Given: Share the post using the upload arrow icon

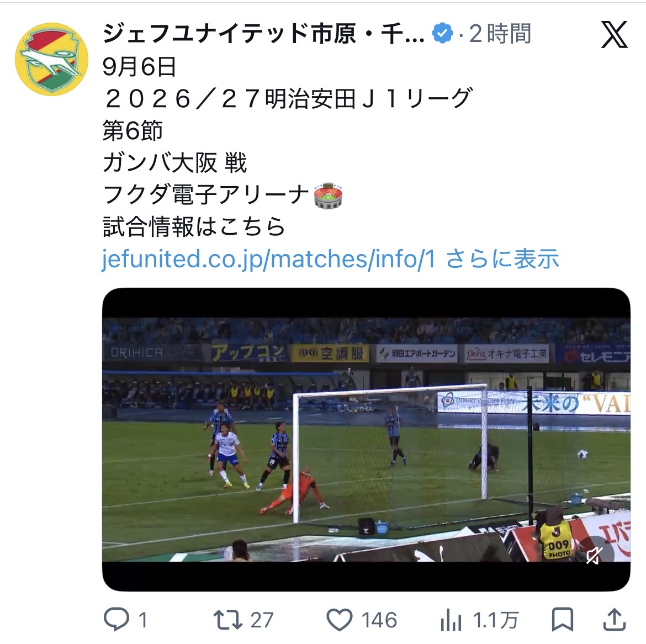Looking at the screenshot, I should tap(615, 619).
